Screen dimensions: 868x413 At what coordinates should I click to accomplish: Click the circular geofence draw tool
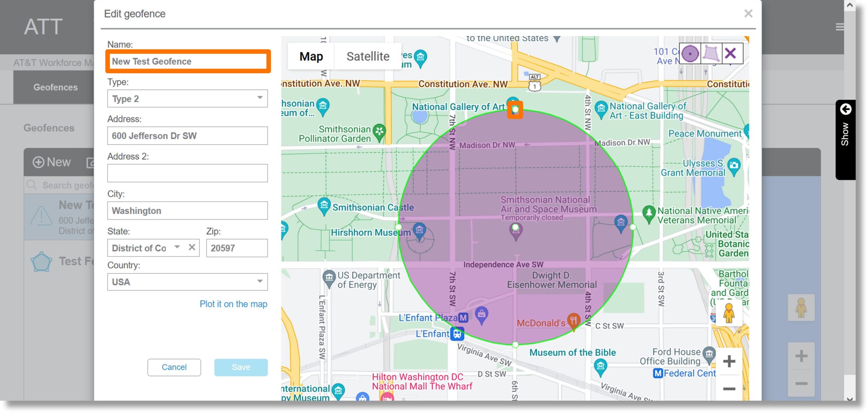click(690, 53)
